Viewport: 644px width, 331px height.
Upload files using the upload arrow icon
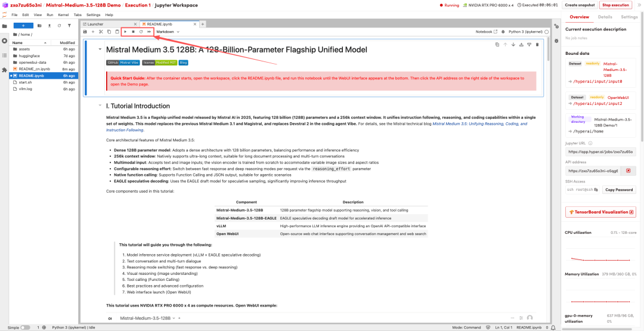coord(49,26)
